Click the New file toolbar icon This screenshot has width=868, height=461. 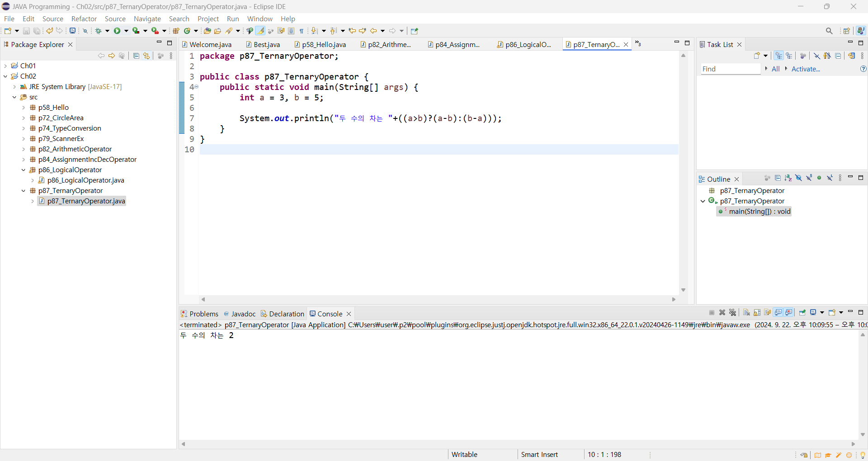tap(8, 31)
